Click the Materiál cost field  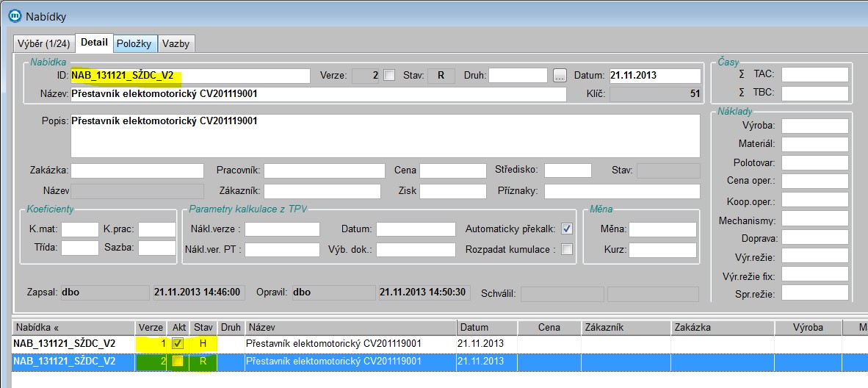coord(814,144)
